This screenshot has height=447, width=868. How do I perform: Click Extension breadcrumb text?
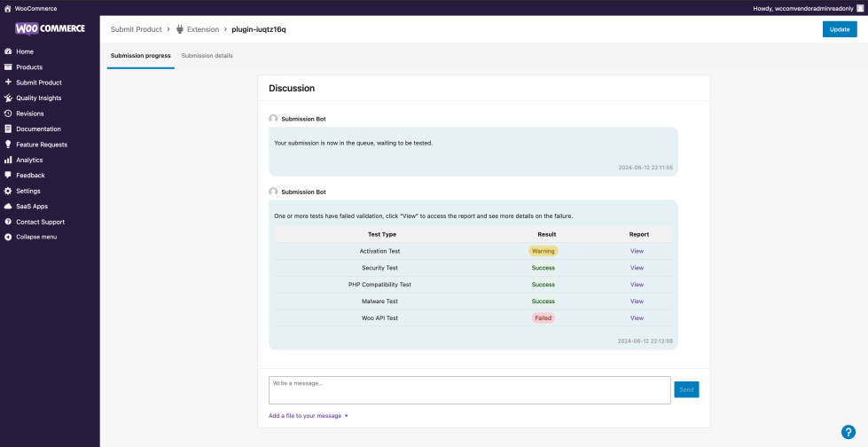click(x=203, y=29)
